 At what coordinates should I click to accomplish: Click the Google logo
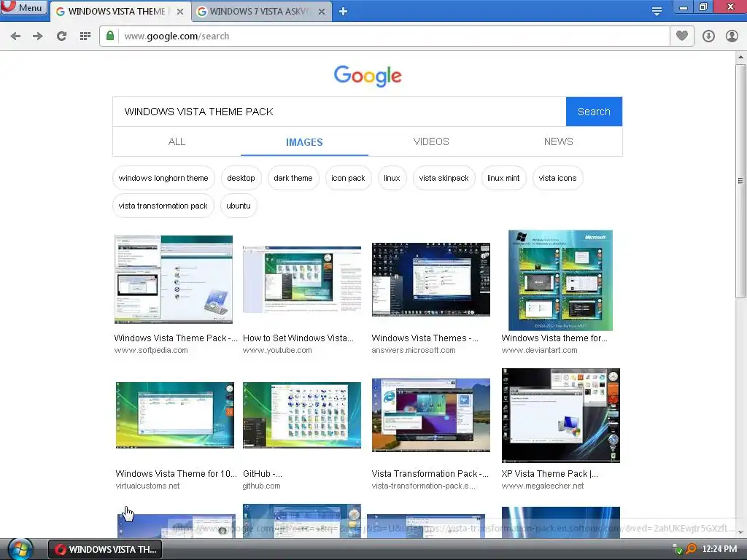click(368, 76)
